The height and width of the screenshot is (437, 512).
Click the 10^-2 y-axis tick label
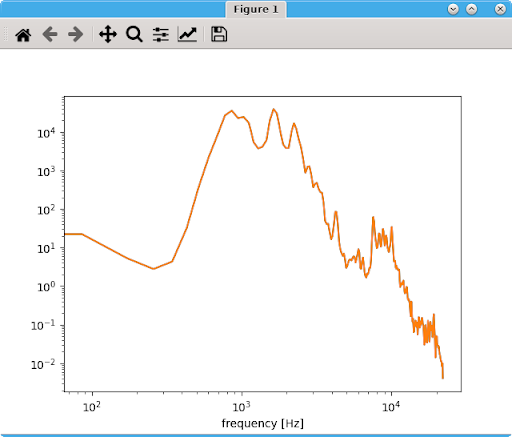(43, 364)
